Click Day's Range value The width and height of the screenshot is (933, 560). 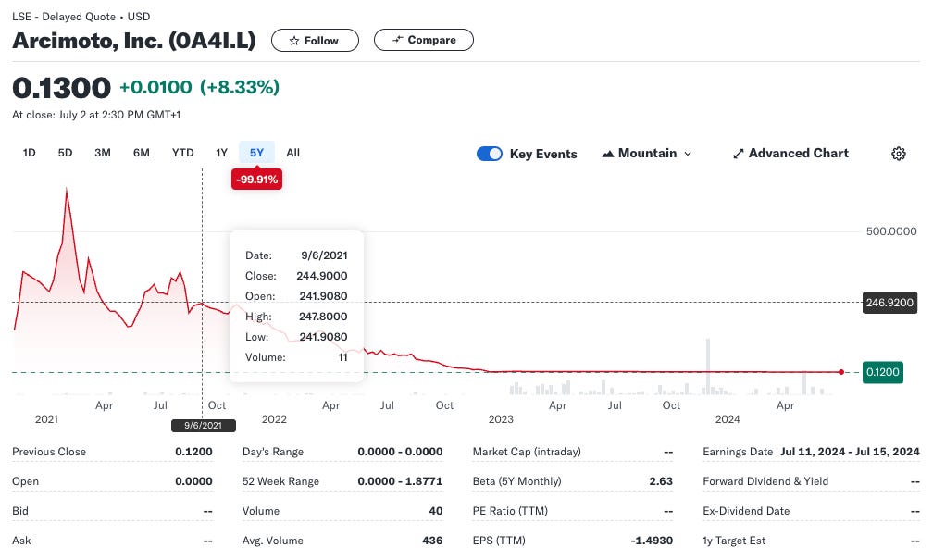click(x=400, y=452)
